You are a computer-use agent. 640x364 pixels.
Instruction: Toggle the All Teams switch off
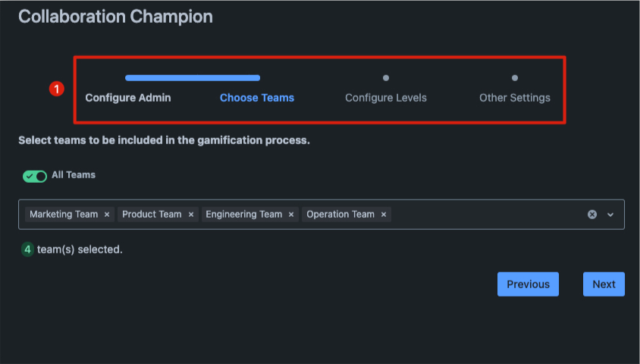(35, 176)
